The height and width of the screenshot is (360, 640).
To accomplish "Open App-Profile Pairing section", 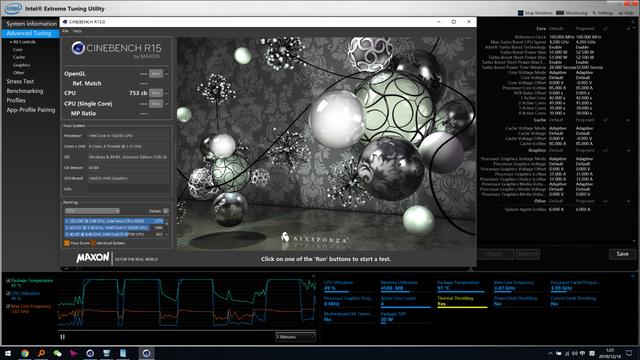I will pos(31,110).
